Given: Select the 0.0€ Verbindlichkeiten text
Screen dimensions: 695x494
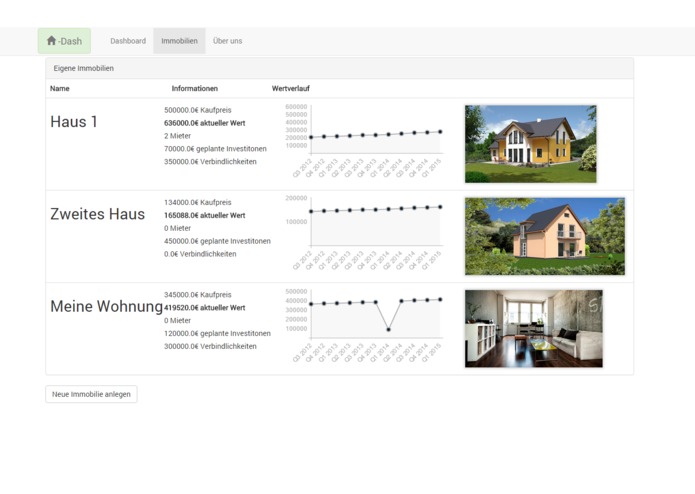Looking at the screenshot, I should tap(200, 254).
